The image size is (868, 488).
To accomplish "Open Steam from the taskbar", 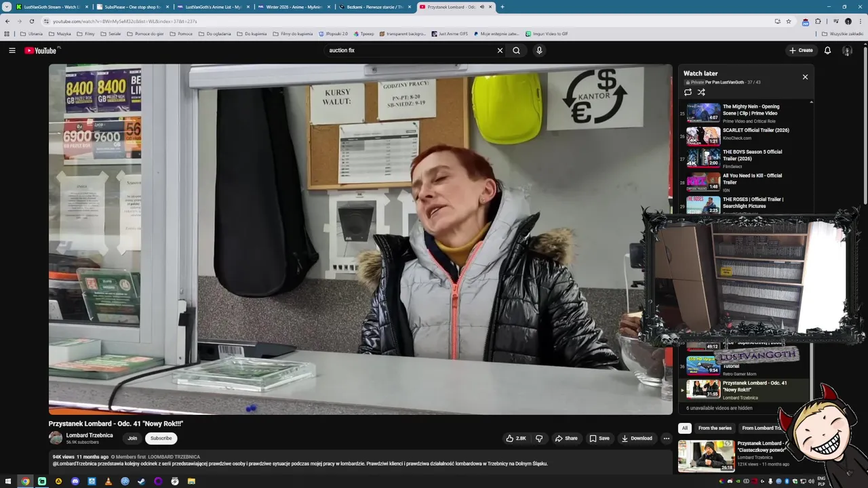I will [141, 481].
